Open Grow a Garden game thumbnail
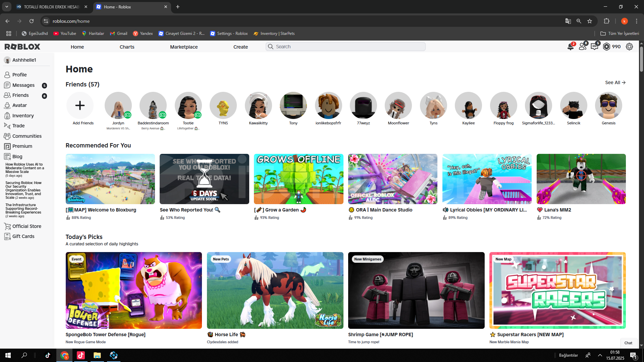This screenshot has height=362, width=644. (299, 179)
